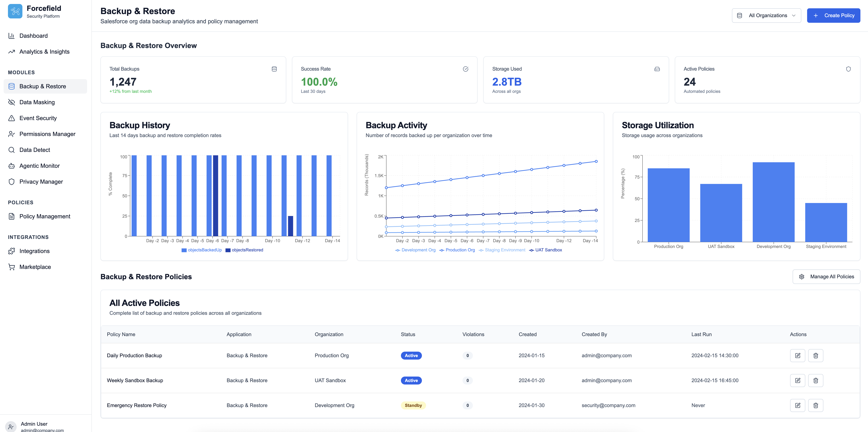
Task: Open the All Organizations dropdown
Action: coord(766,16)
